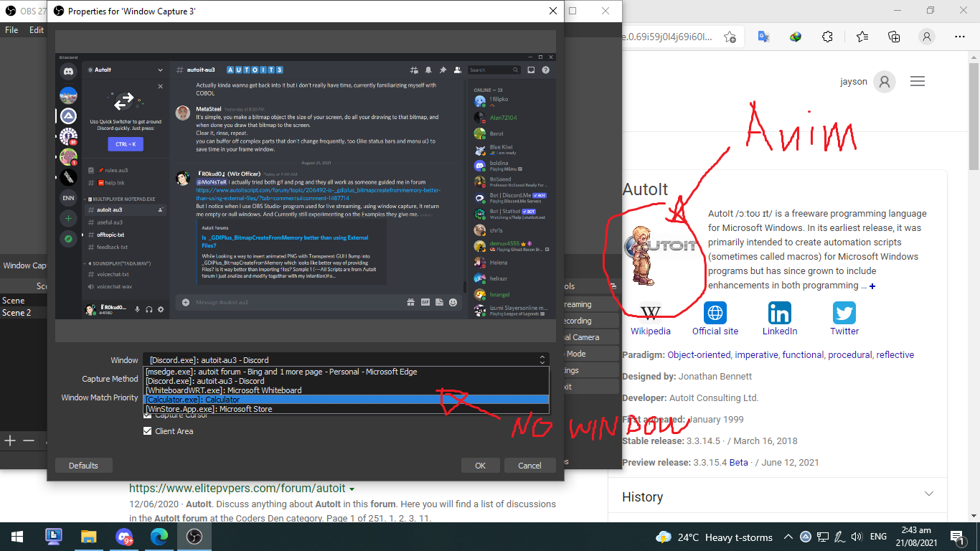Open the Window combo box
Viewport: 980px width, 551px height.
point(346,360)
